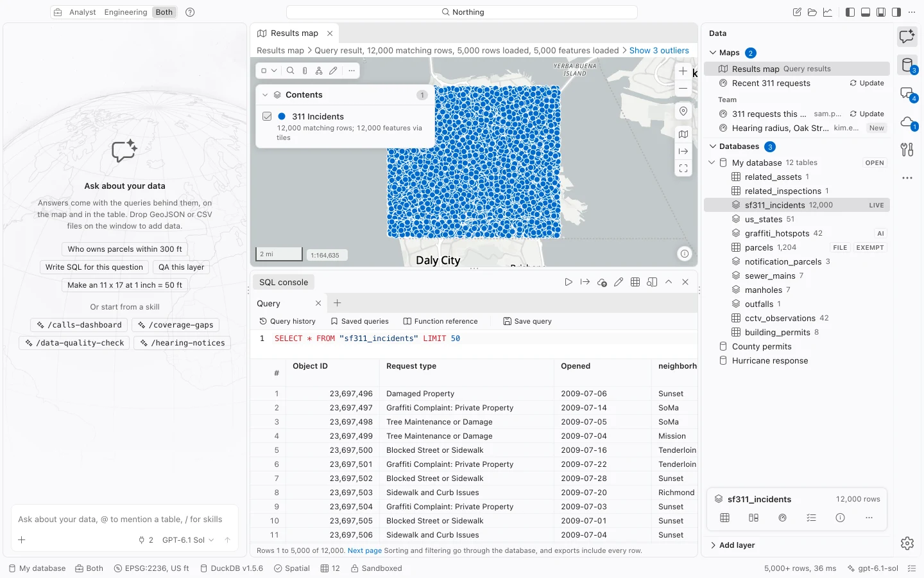This screenshot has width=924, height=578.
Task: Collapse the My database tree
Action: (712, 162)
